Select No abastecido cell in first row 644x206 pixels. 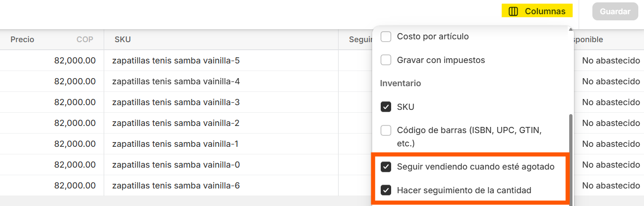coord(611,61)
